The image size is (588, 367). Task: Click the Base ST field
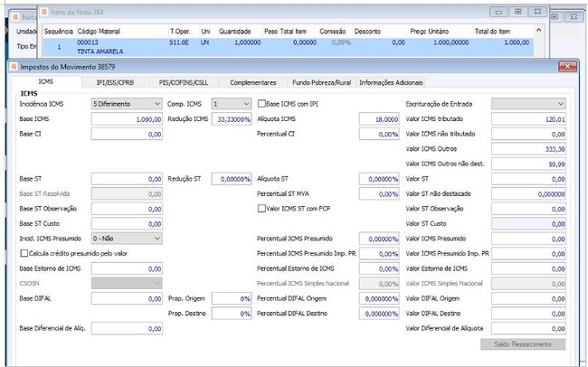pos(127,179)
